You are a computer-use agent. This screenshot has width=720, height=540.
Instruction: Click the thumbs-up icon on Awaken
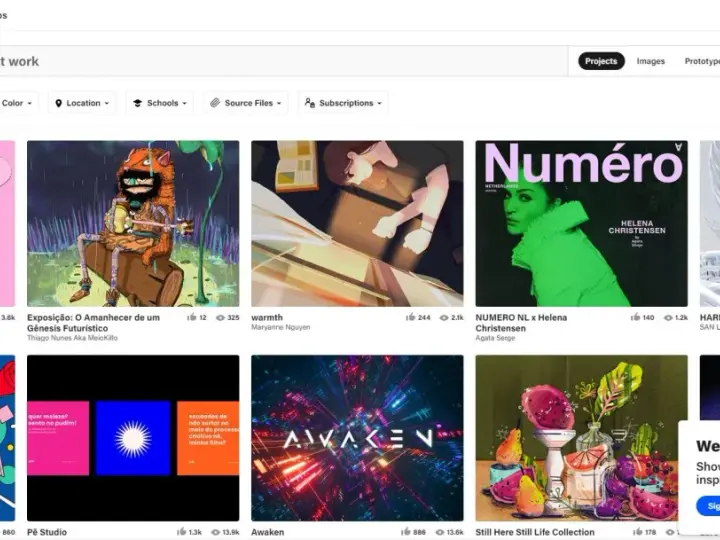point(405,532)
